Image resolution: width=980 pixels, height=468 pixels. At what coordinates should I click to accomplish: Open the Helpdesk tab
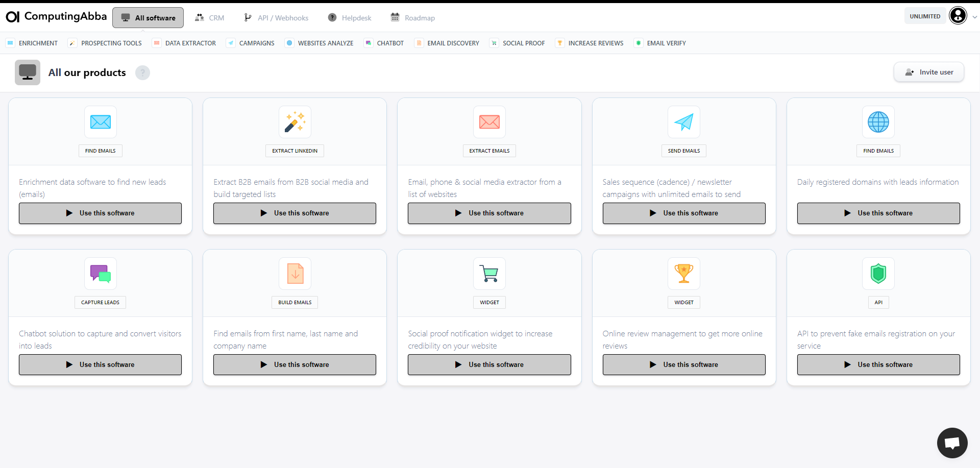pyautogui.click(x=350, y=18)
